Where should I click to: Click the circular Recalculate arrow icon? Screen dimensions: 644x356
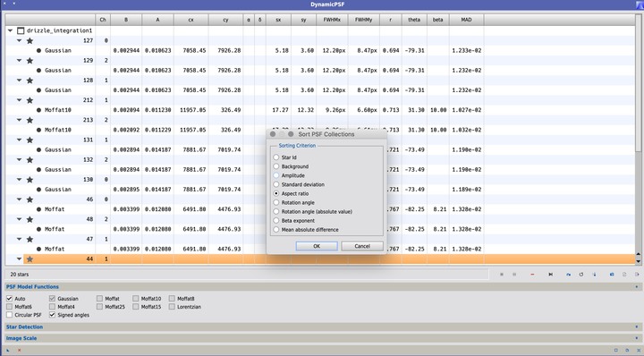(x=581, y=275)
